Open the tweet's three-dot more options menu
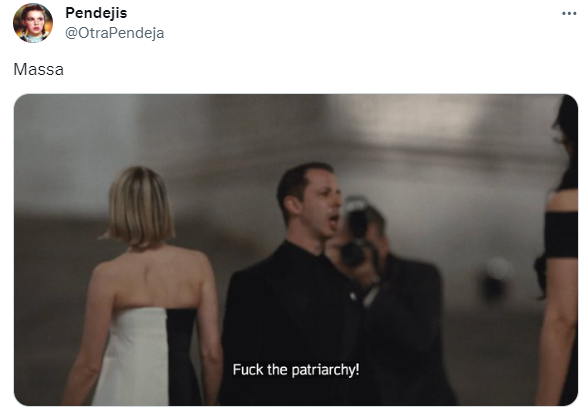Viewport: 587px width, 420px height. click(569, 13)
